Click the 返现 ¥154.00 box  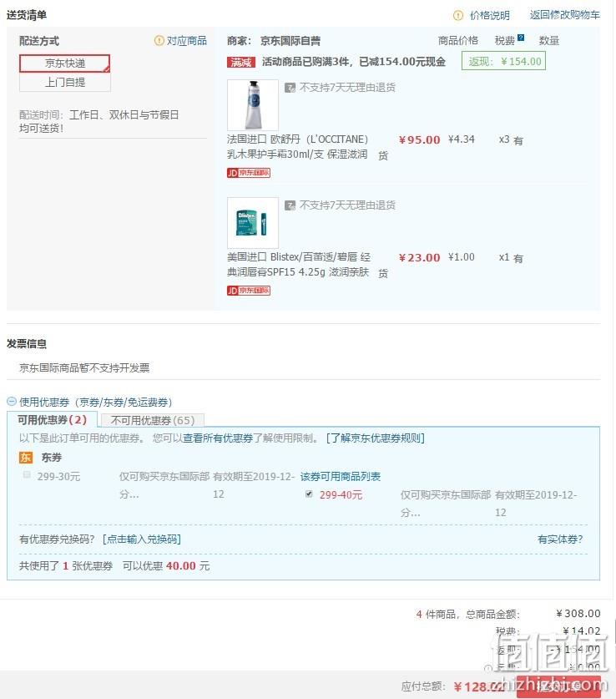point(503,62)
